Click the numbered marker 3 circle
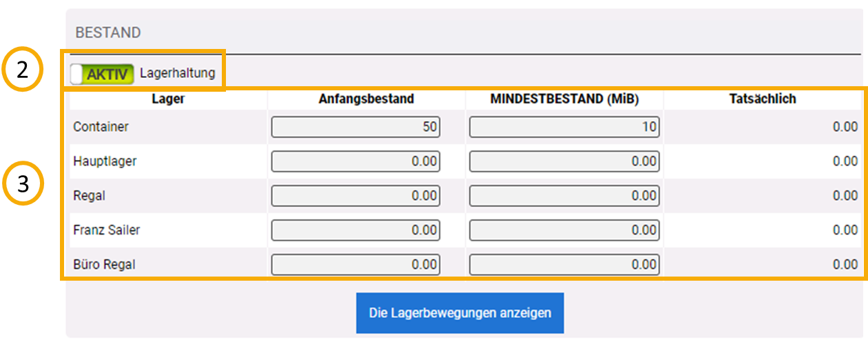This screenshot has height=340, width=868. (x=23, y=186)
